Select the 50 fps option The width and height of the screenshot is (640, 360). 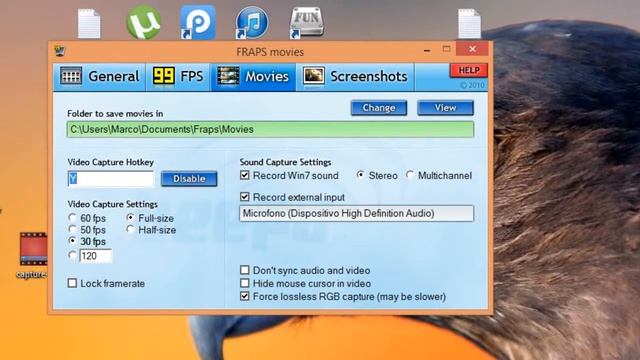pos(73,229)
